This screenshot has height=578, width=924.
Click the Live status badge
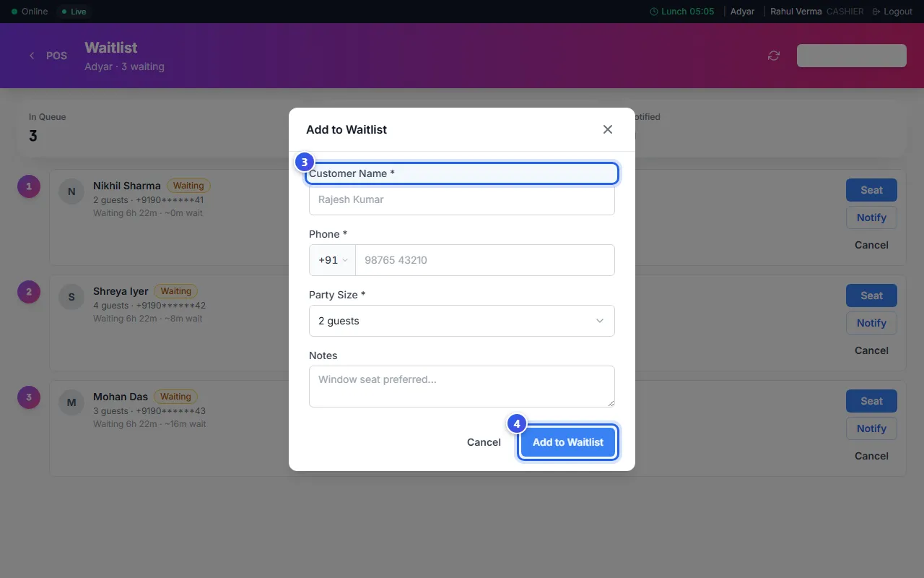[74, 12]
